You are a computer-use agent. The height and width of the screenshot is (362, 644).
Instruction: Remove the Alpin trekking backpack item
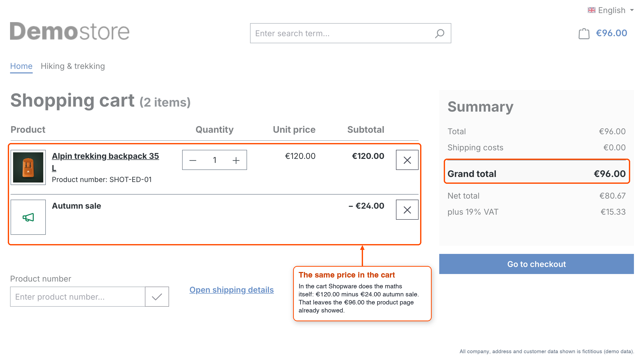(x=407, y=160)
